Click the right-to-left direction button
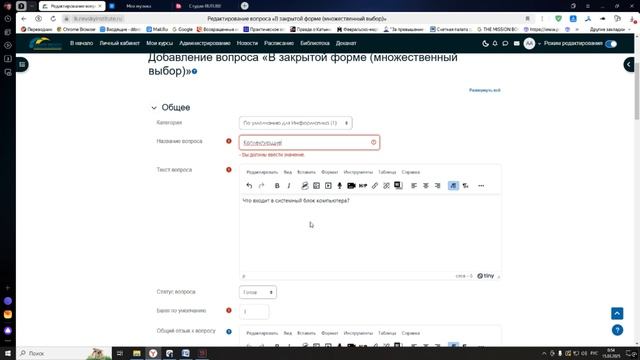The height and width of the screenshot is (360, 640). (x=465, y=186)
